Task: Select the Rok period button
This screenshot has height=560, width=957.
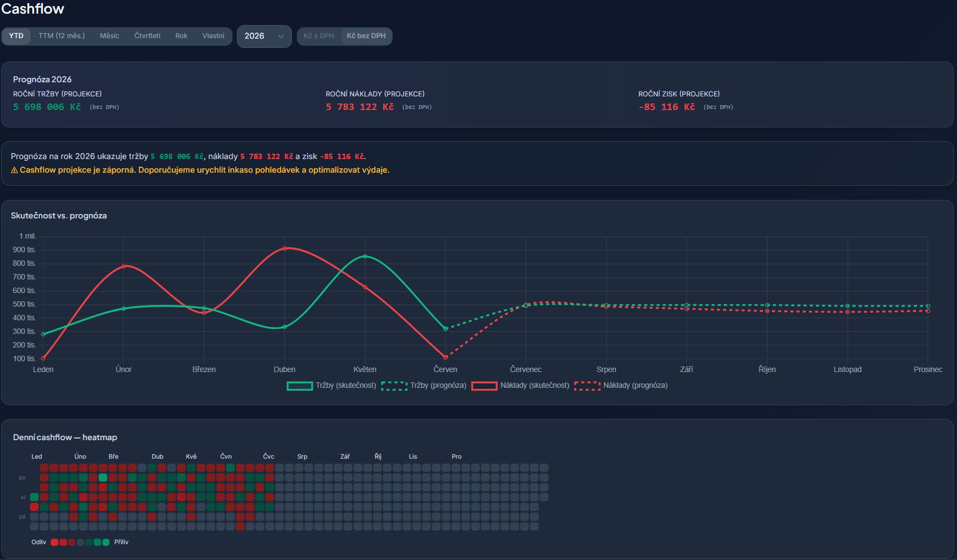Action: [x=181, y=36]
